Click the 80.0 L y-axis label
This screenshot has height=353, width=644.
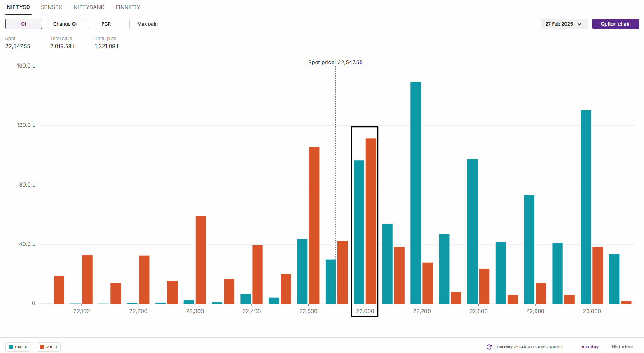[x=27, y=185]
